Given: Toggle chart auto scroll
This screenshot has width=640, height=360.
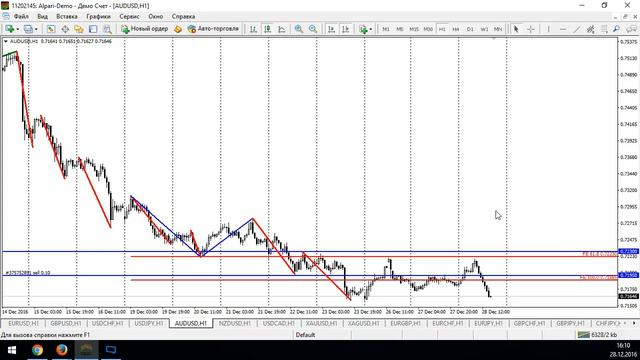Looking at the screenshot, I should coord(331,29).
